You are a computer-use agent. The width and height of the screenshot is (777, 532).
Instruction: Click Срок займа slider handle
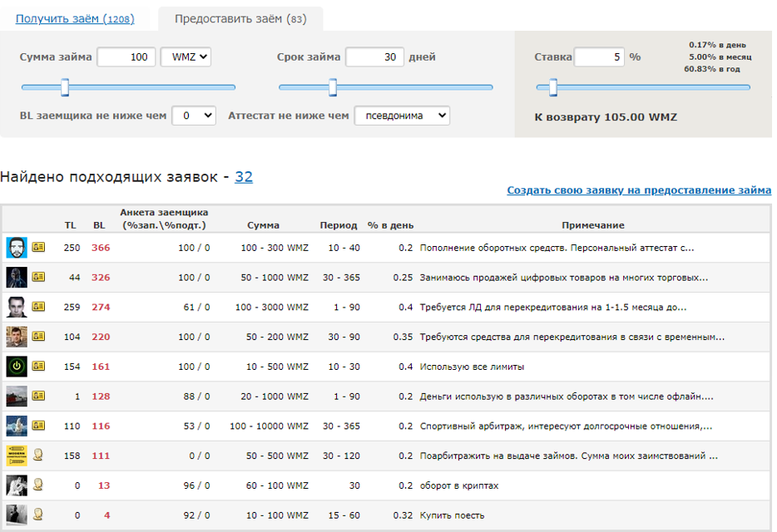pos(333,87)
